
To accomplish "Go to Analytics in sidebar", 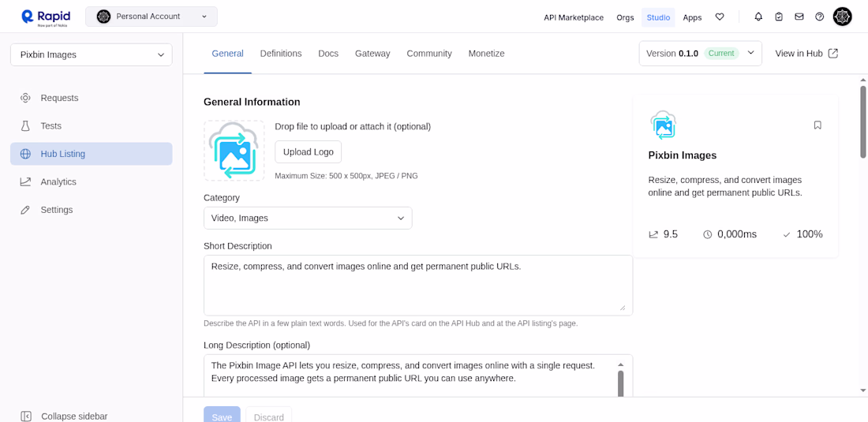I will (58, 181).
